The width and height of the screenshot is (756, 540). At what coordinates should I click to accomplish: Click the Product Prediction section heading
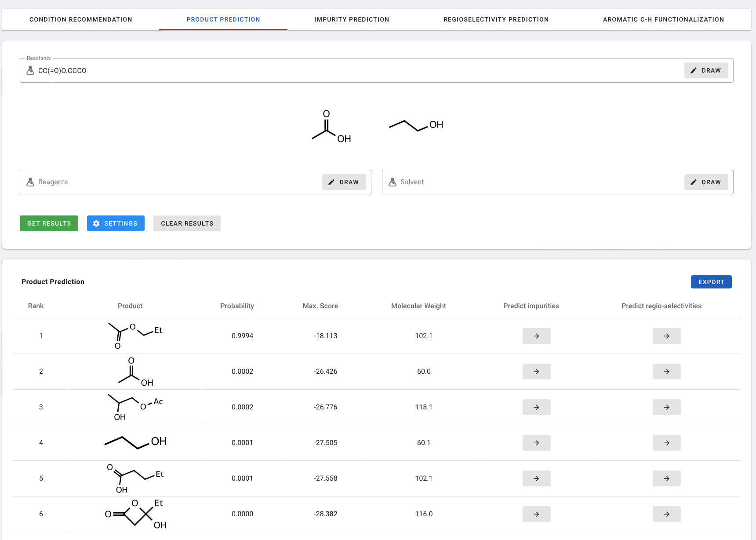tap(53, 282)
